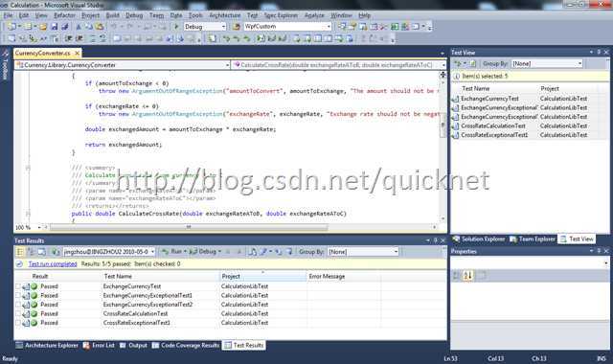Switch to Architecture Explorer tab
The image size is (613, 364).
click(47, 345)
